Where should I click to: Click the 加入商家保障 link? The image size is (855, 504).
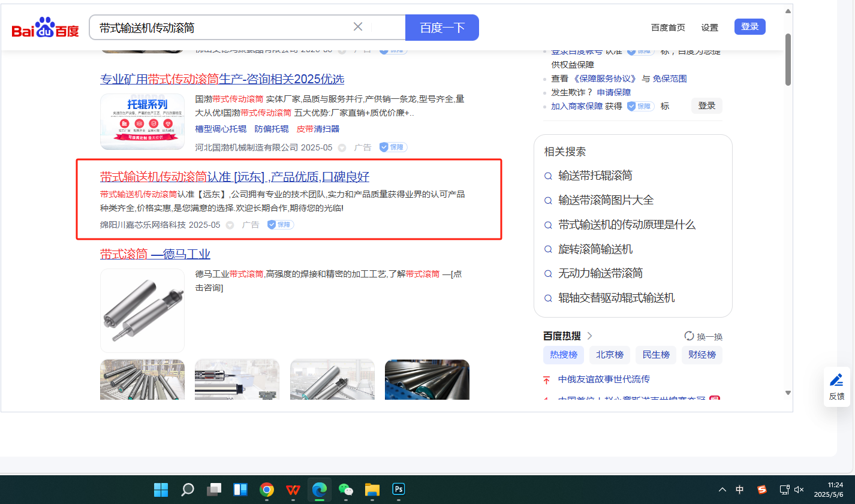tap(577, 106)
